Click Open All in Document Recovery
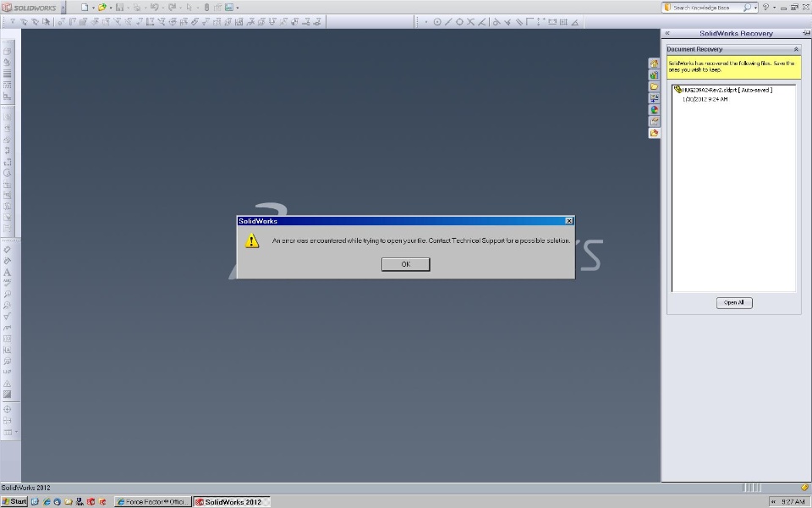 tap(734, 303)
